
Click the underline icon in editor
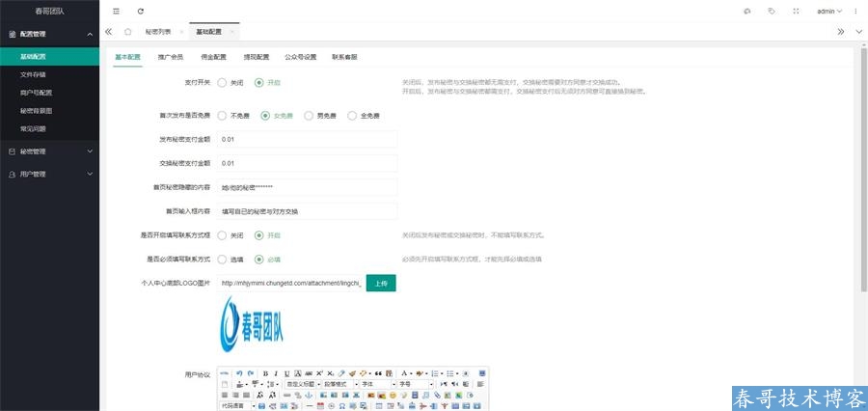(x=286, y=372)
